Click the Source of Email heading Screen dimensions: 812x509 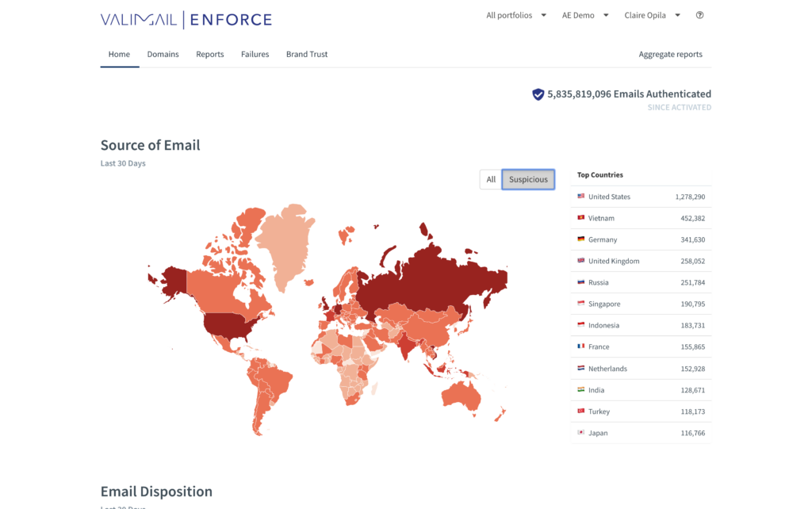pyautogui.click(x=150, y=145)
